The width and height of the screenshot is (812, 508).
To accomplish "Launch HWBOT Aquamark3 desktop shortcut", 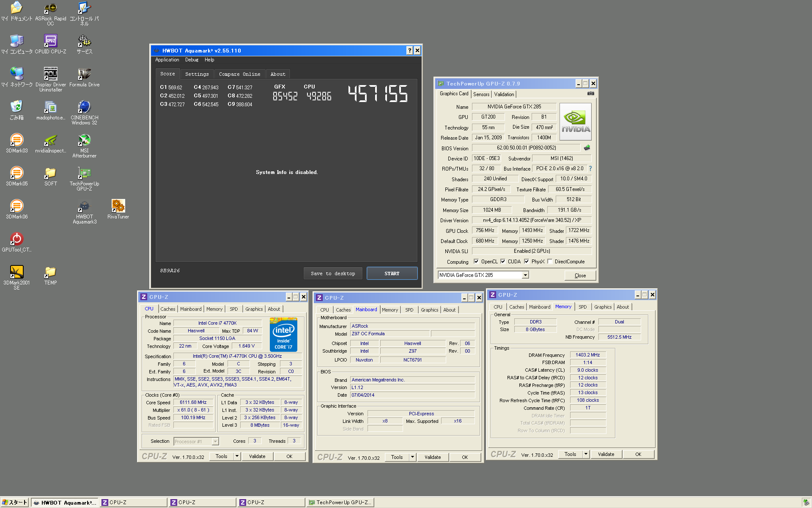I will (84, 211).
